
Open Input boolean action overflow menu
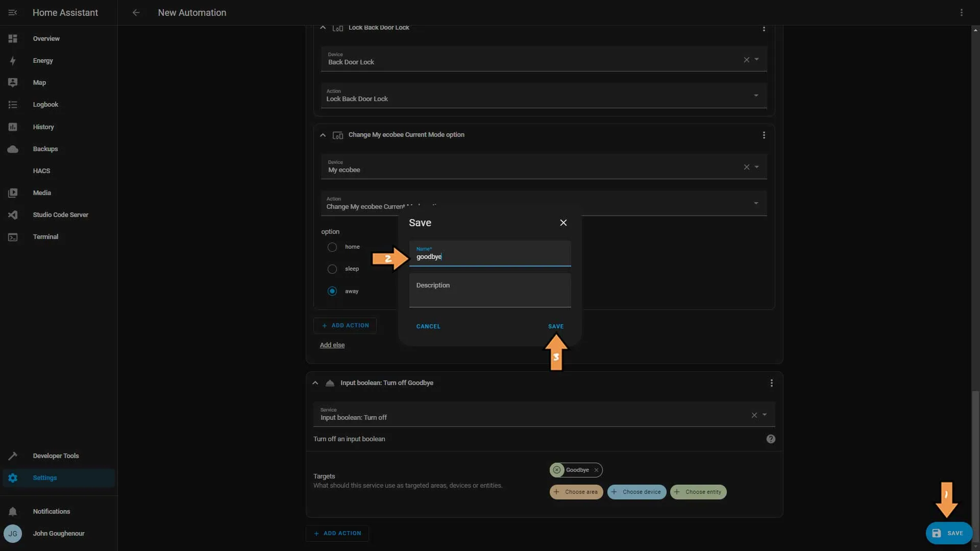[x=771, y=383]
